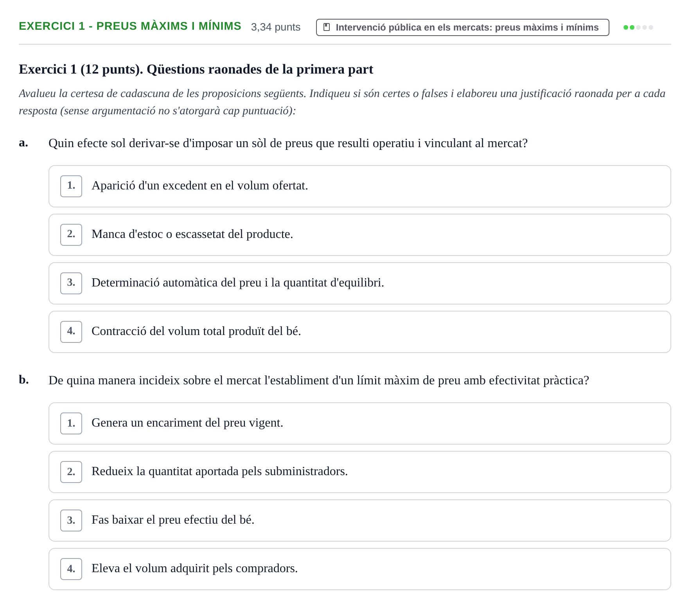The height and width of the screenshot is (616, 690).
Task: Click number badge 4 in question a
Action: (71, 332)
